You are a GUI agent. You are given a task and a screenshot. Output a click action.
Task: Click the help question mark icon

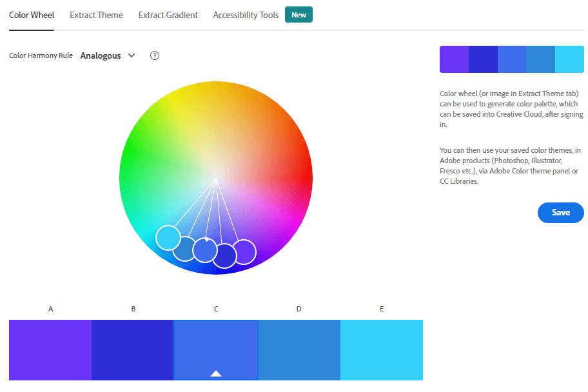click(x=155, y=55)
